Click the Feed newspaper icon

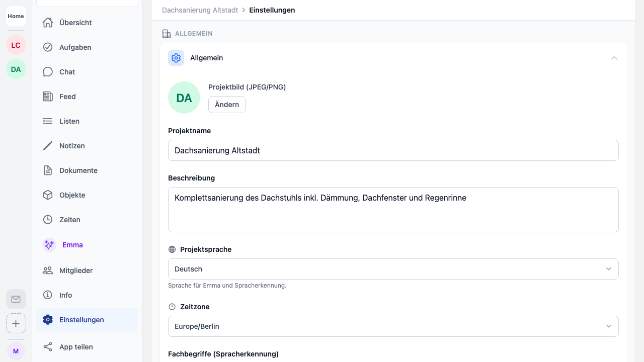tap(48, 97)
